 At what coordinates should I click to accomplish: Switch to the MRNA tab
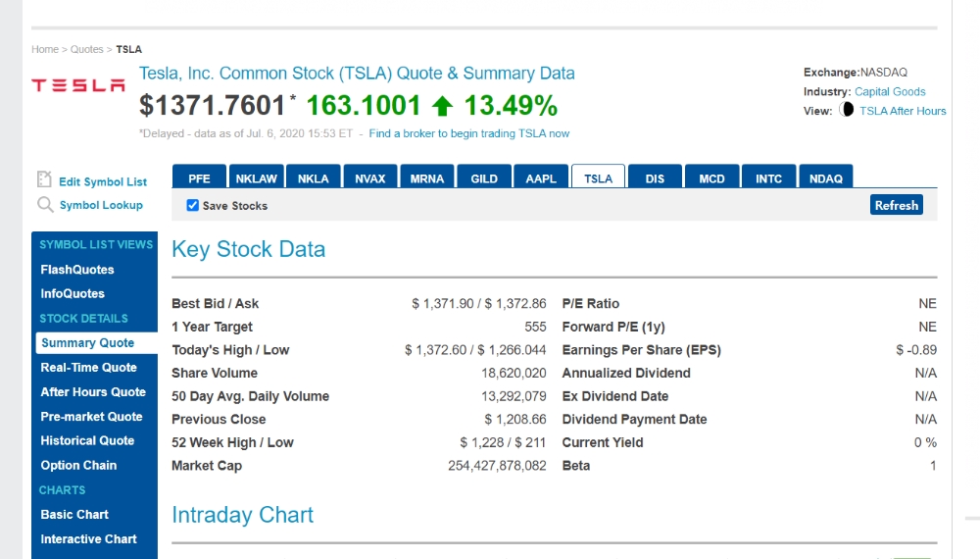[x=427, y=177]
